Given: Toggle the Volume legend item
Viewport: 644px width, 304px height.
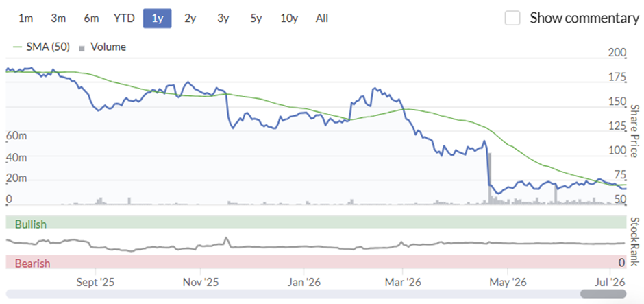Looking at the screenshot, I should (102, 47).
